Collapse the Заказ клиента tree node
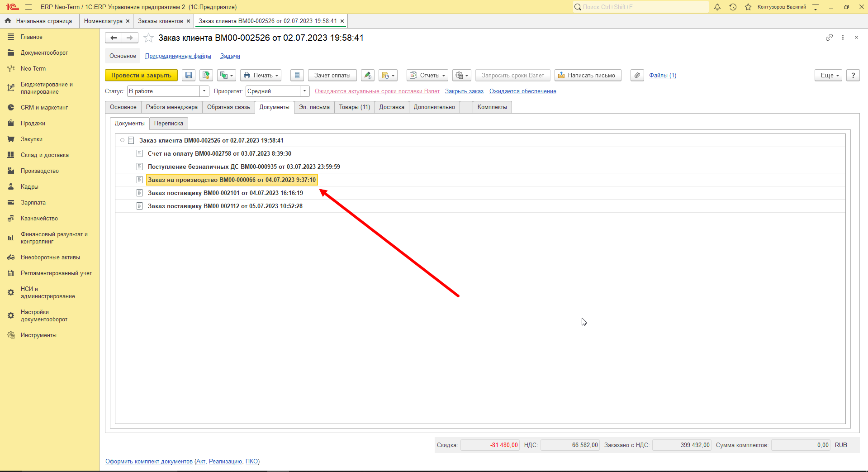The image size is (868, 472). coord(122,140)
